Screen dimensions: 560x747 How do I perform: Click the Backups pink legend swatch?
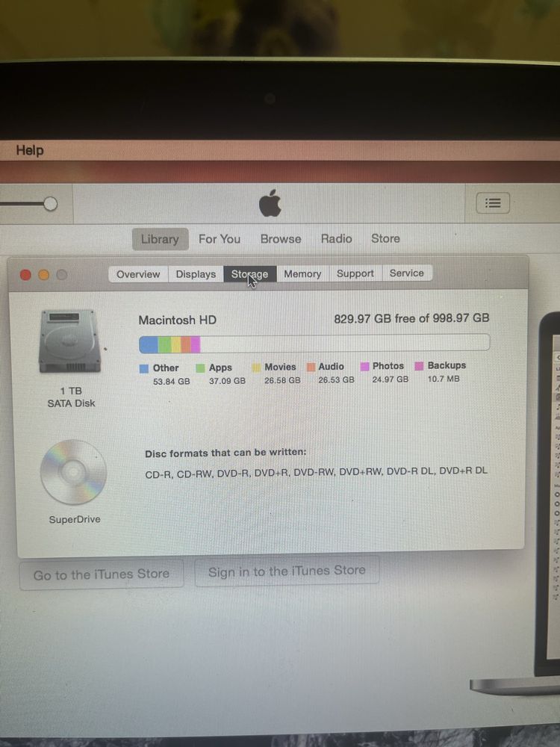pos(419,366)
